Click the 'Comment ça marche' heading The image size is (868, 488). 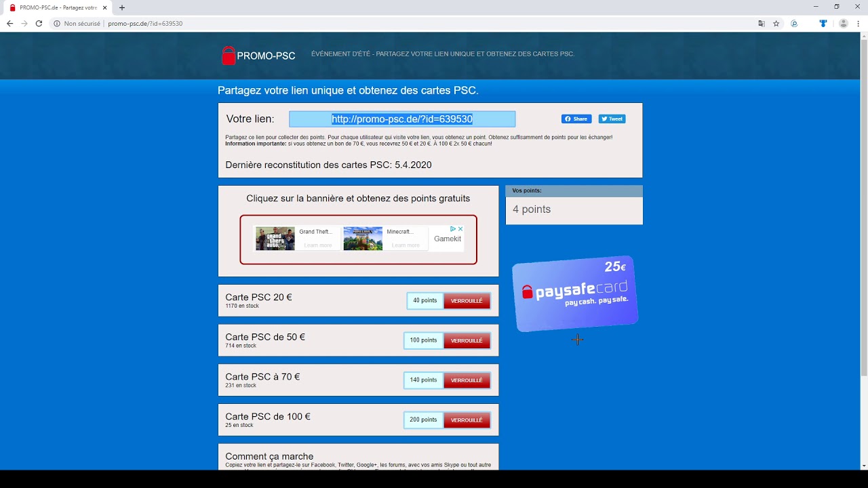coord(269,456)
